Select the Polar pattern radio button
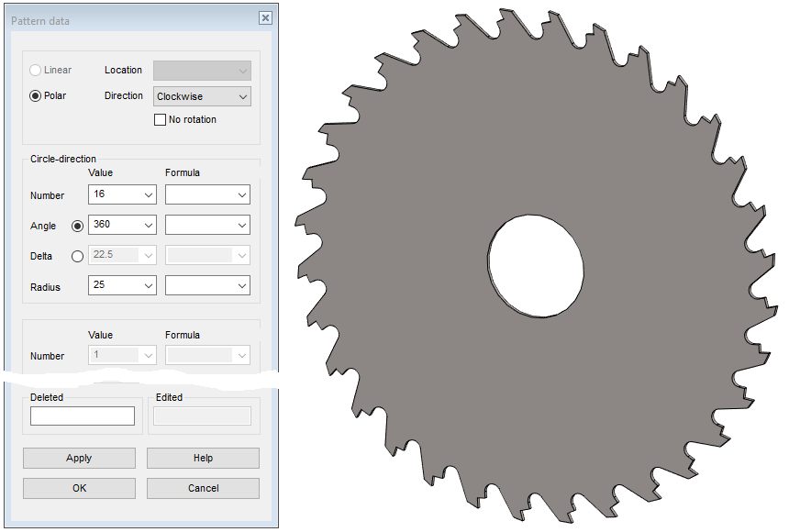The image size is (789, 532). click(36, 95)
